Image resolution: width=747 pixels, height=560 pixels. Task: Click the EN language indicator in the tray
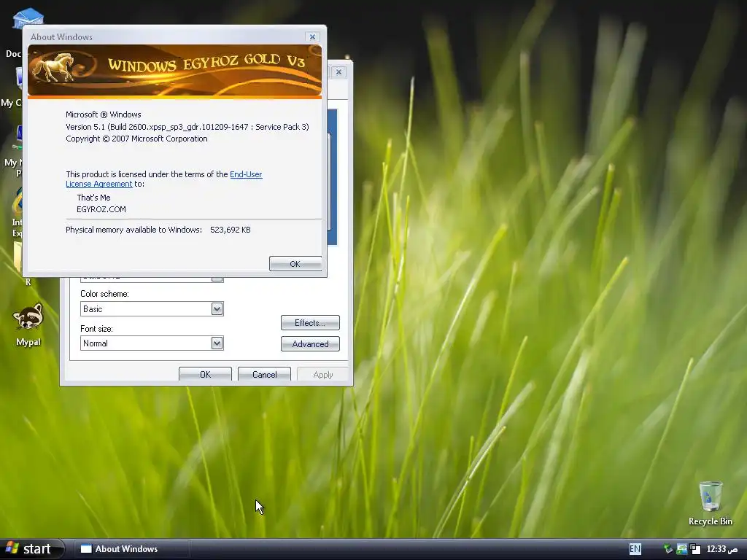(x=635, y=549)
